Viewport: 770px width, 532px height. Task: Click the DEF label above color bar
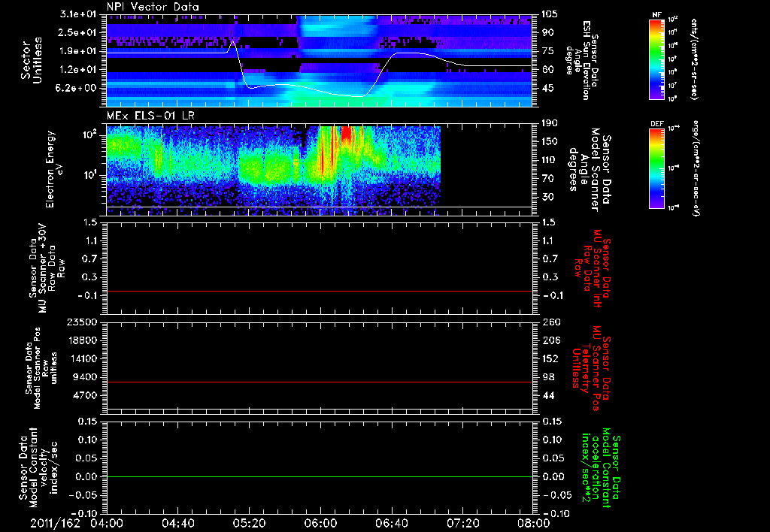tap(656, 124)
